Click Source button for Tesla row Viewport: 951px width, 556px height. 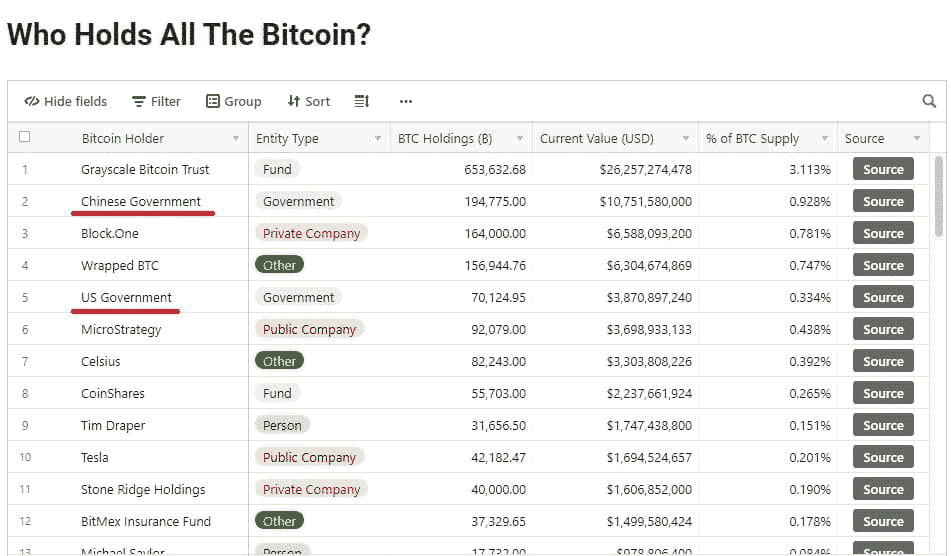coord(883,457)
